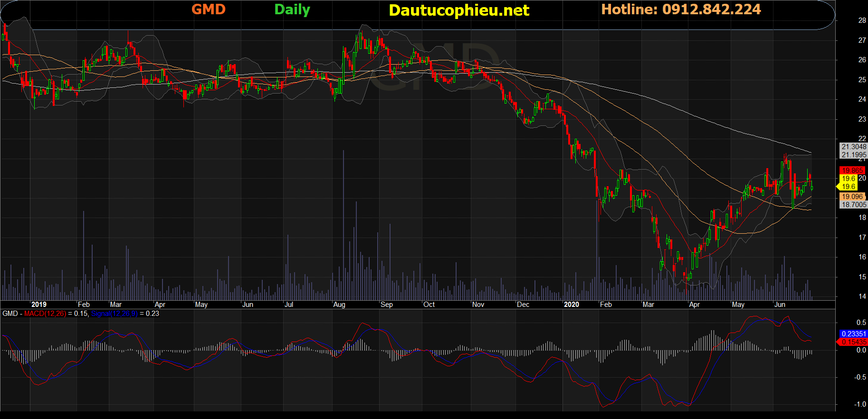Click the 21.3048 indicator value tag
Screen dimensions: 868x419
854,147
